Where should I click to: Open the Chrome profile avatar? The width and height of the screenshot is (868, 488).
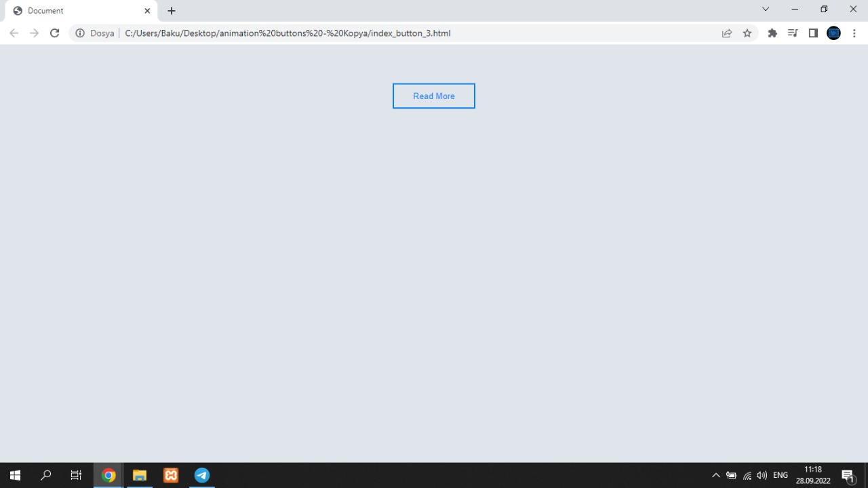833,33
